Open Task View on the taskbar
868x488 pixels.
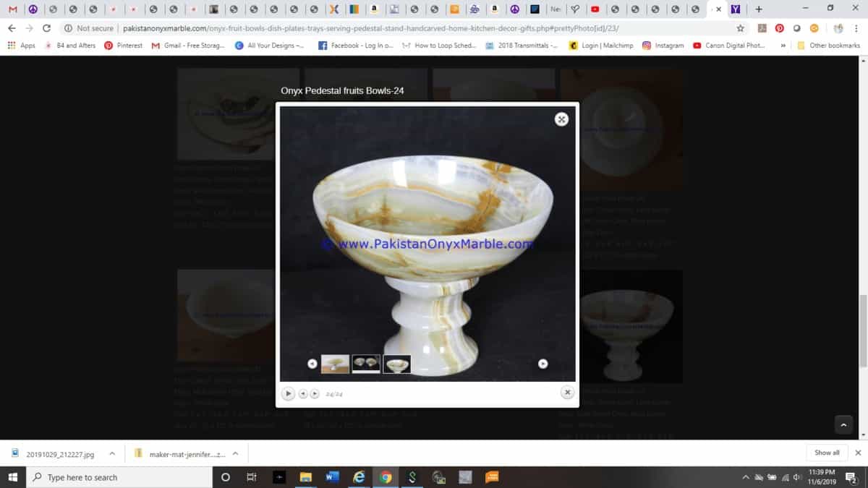coord(252,477)
